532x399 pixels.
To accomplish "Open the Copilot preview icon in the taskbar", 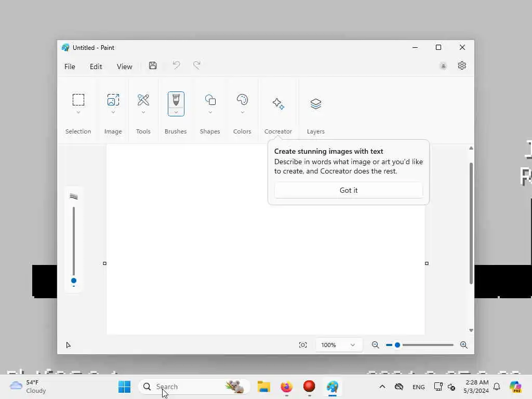I will click(515, 387).
